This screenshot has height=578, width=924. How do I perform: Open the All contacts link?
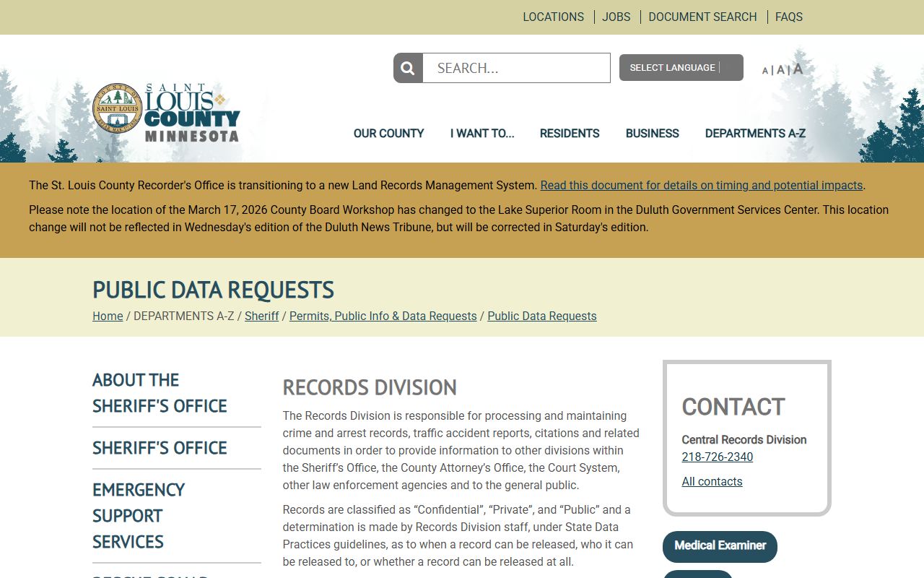(712, 481)
